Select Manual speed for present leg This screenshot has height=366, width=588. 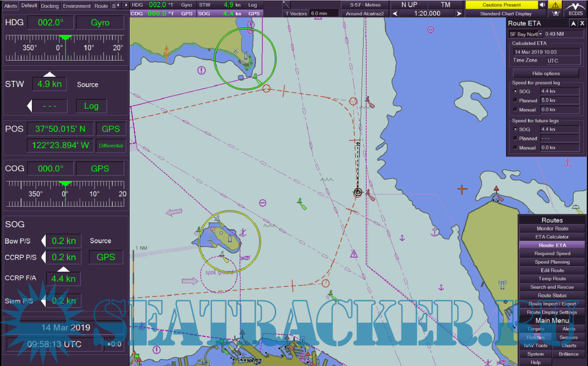pyautogui.click(x=515, y=110)
